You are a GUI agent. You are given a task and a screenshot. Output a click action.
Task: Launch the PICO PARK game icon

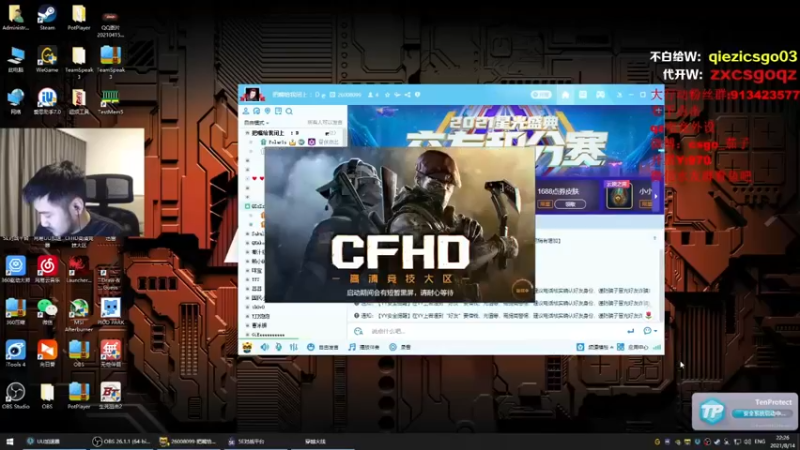(x=110, y=311)
